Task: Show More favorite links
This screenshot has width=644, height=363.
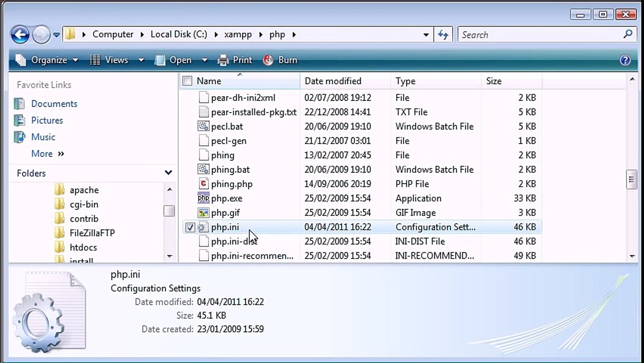Action: click(47, 154)
